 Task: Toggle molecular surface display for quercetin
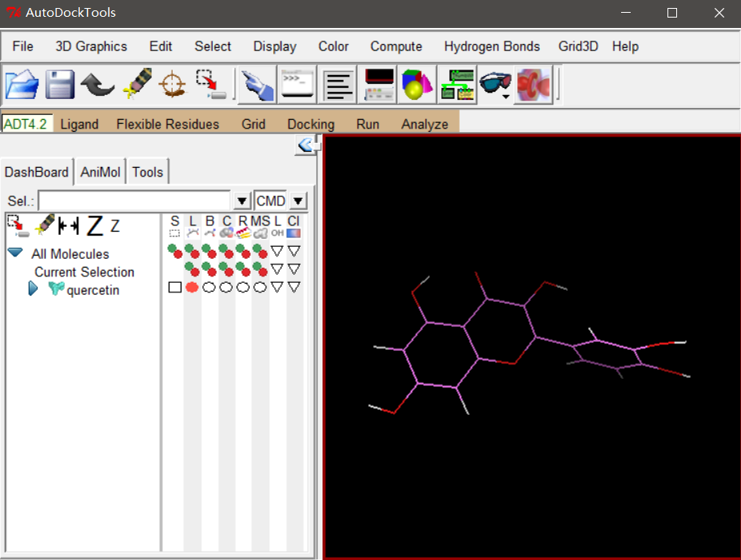pyautogui.click(x=260, y=287)
